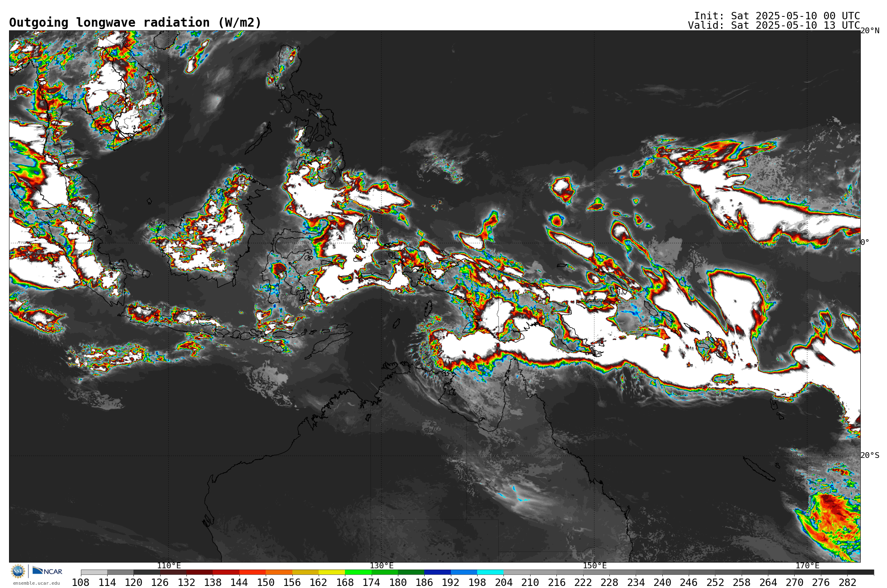Pick the bright red 144–150 colorbar swatch
Viewport: 887px width, 588px height.
(253, 572)
